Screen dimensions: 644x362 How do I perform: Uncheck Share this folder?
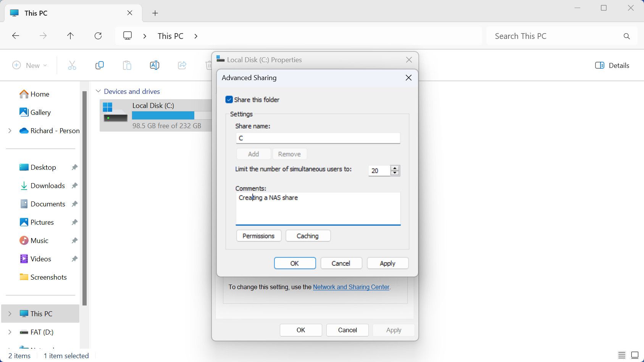[x=229, y=99]
